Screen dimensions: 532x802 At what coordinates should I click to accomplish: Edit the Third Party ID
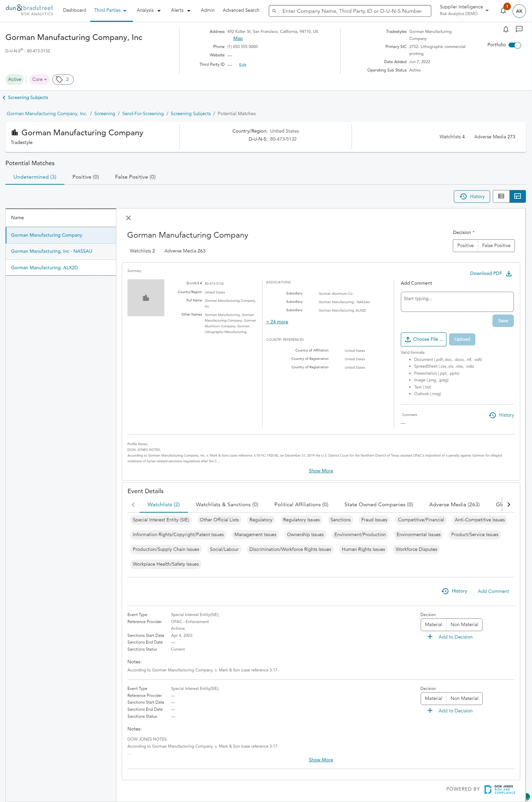[x=243, y=65]
